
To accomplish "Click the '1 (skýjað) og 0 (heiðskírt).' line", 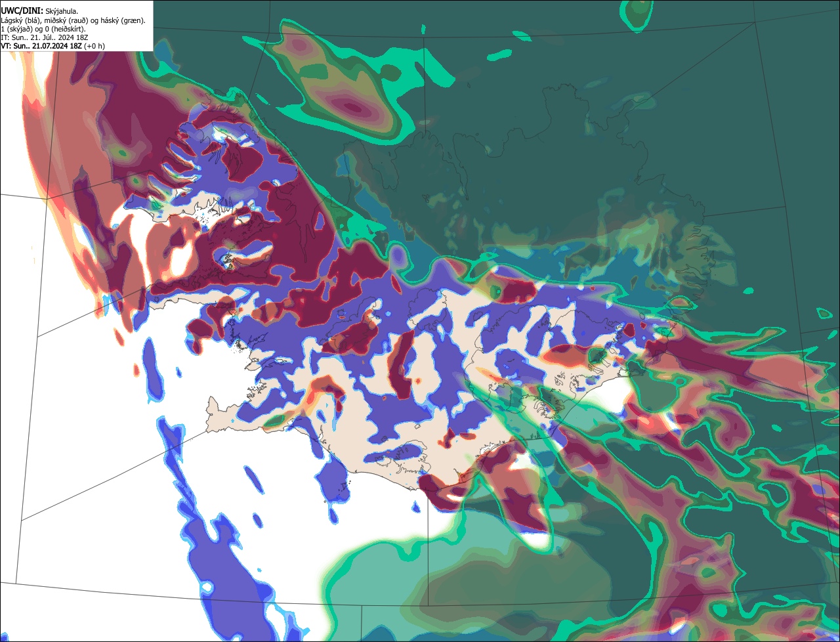I will point(43,29).
